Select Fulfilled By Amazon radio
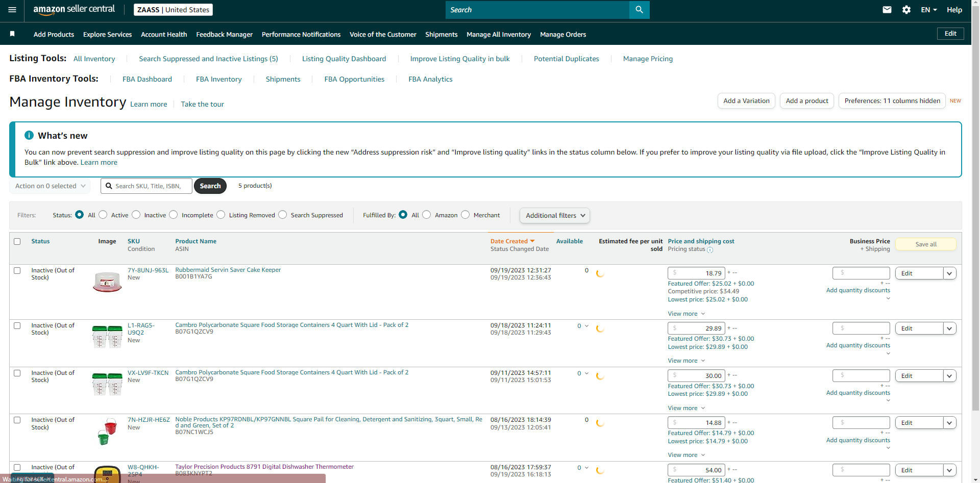Viewport: 980px width, 483px height. pyautogui.click(x=427, y=215)
